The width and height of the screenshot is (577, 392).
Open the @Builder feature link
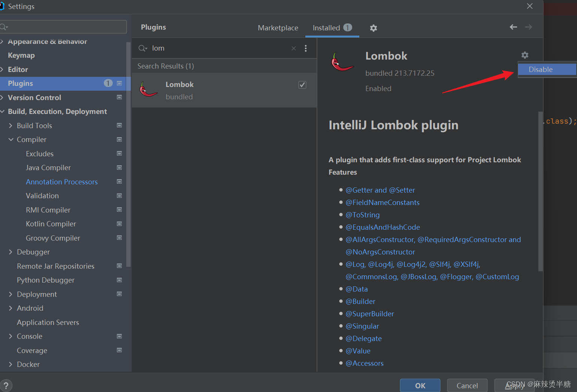coord(360,301)
